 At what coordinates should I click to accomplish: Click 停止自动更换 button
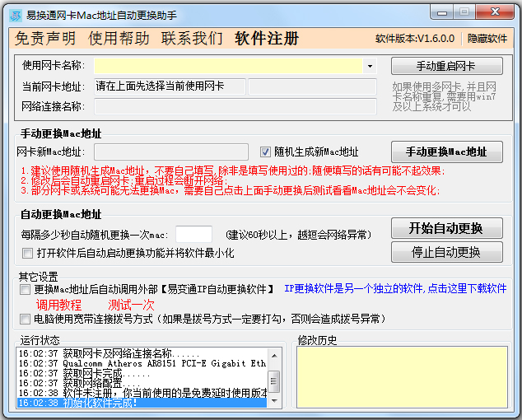click(x=447, y=252)
